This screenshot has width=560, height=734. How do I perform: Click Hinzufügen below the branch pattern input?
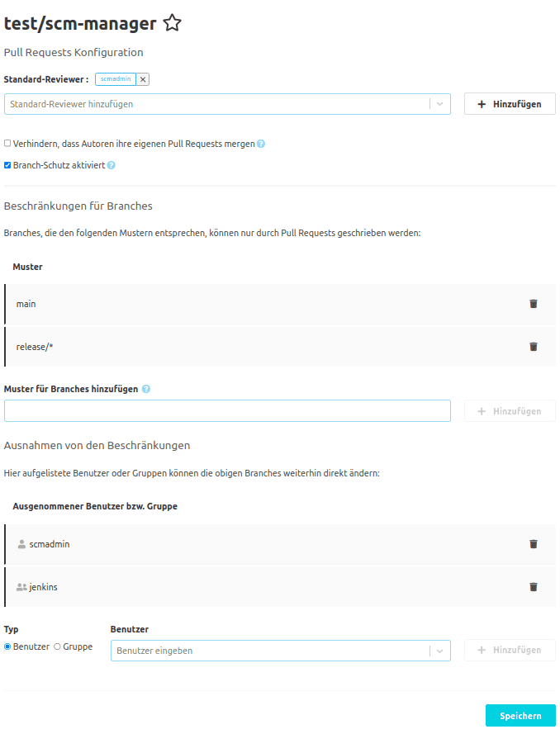pos(510,410)
